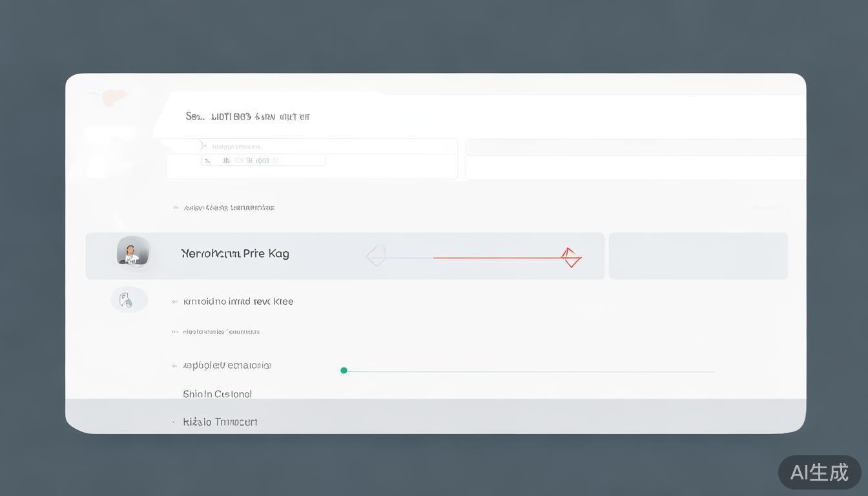
Task: Click the chevron icon in the upper input row
Action: point(201,146)
